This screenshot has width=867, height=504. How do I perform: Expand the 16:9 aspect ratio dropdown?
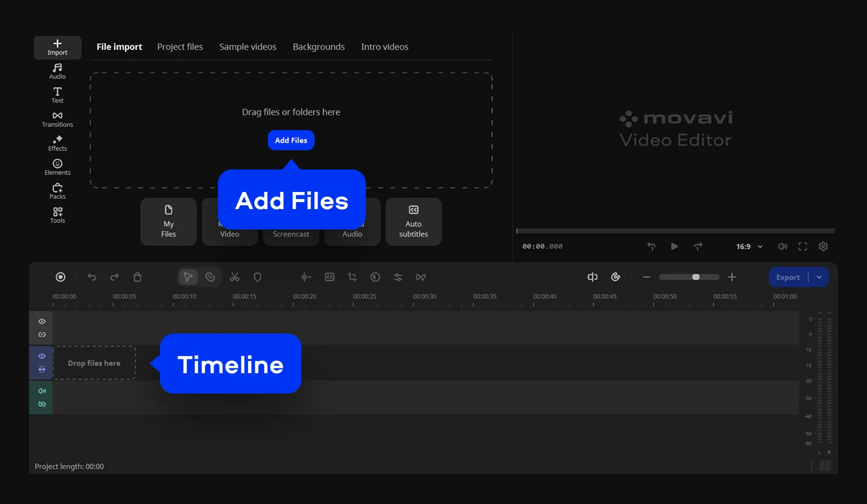(749, 247)
